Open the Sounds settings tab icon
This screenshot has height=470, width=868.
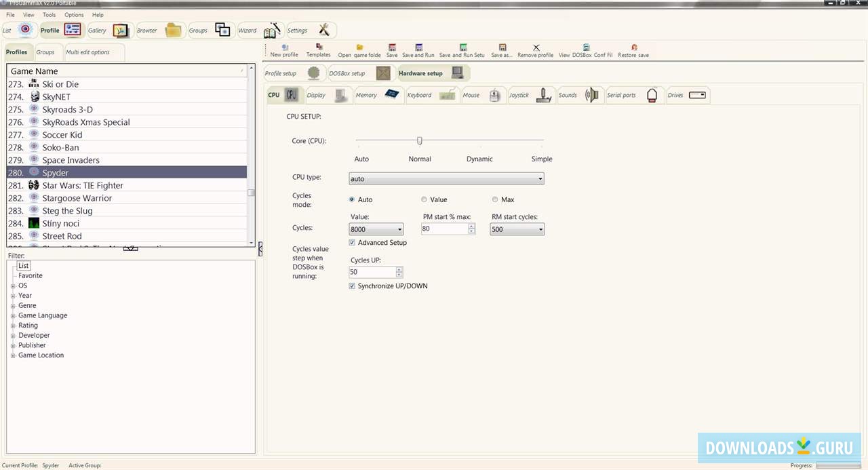pos(591,95)
